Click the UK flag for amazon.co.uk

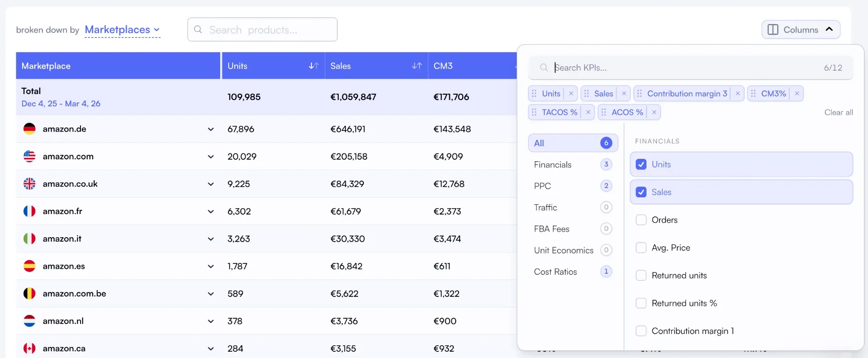pos(29,184)
